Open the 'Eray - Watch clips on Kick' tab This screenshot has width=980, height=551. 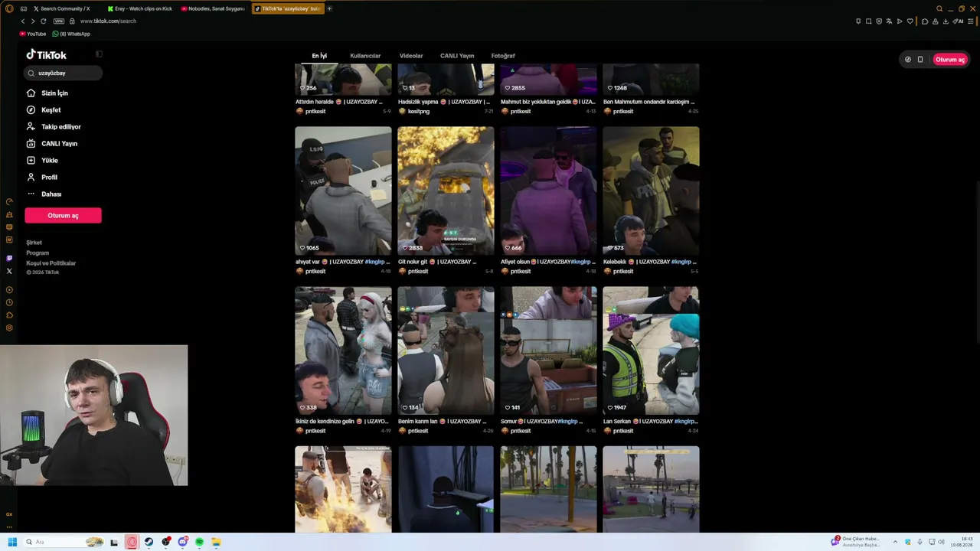point(139,8)
